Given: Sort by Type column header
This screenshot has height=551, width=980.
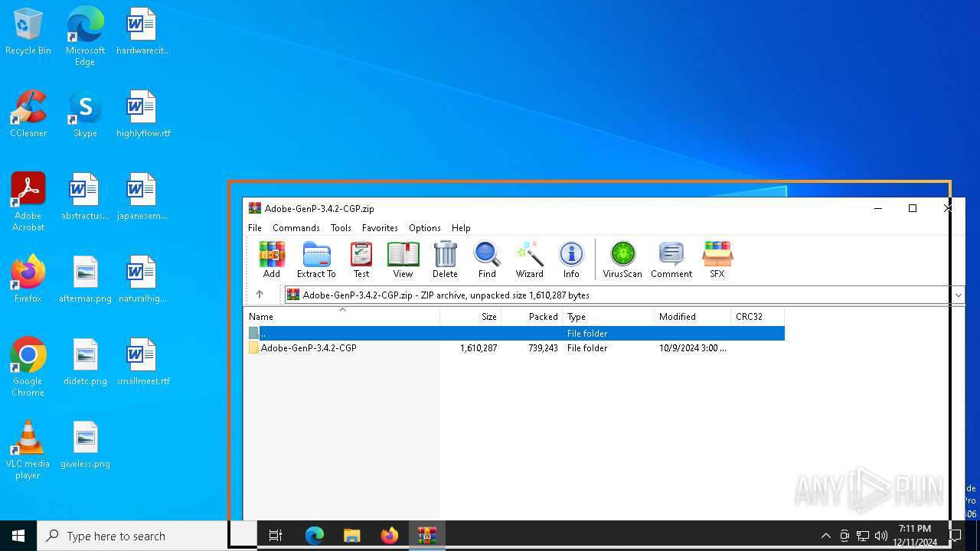Looking at the screenshot, I should 609,316.
